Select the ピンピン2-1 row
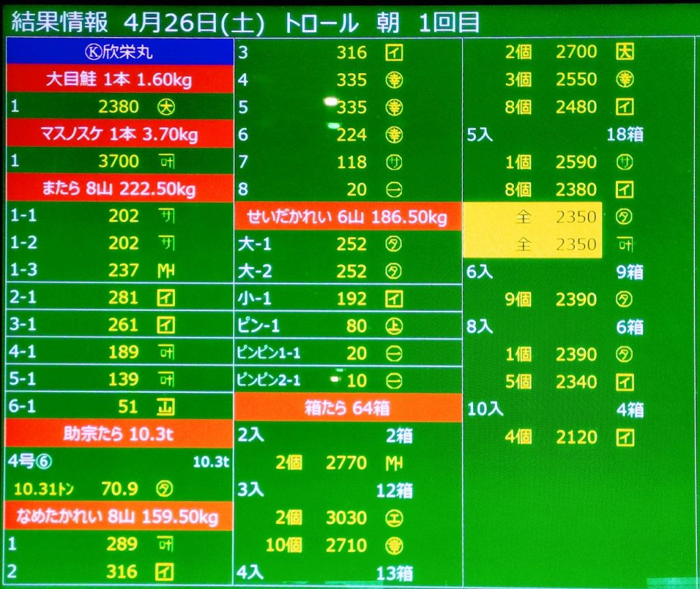 point(348,381)
